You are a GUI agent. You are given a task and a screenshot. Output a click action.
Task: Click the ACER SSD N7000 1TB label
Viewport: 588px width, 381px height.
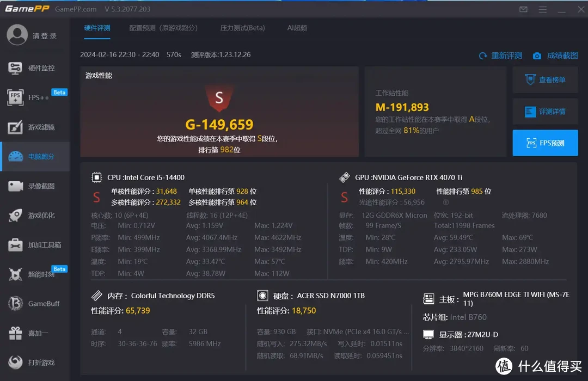(x=331, y=296)
